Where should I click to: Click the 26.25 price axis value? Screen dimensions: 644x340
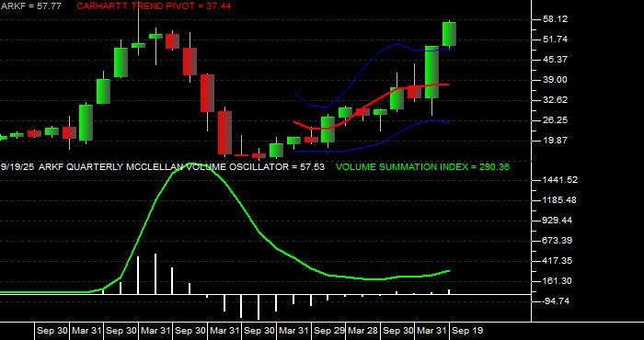tap(555, 119)
